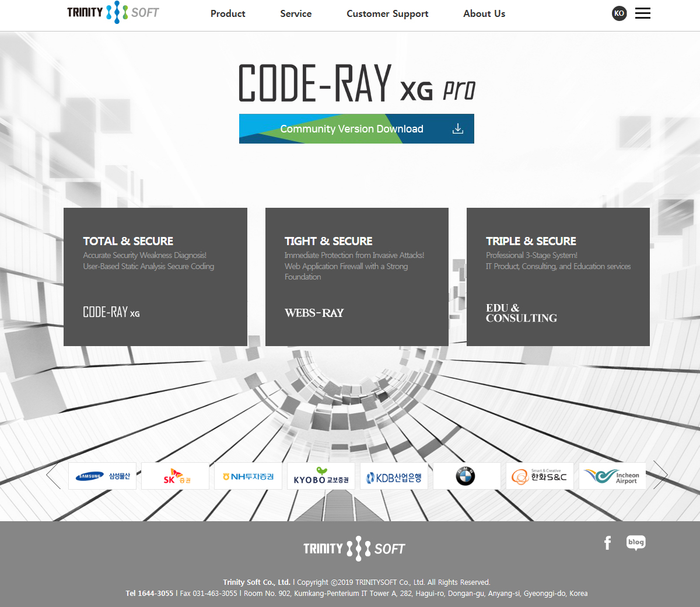The width and height of the screenshot is (700, 607).
Task: Switch language with the KO button
Action: 619,13
